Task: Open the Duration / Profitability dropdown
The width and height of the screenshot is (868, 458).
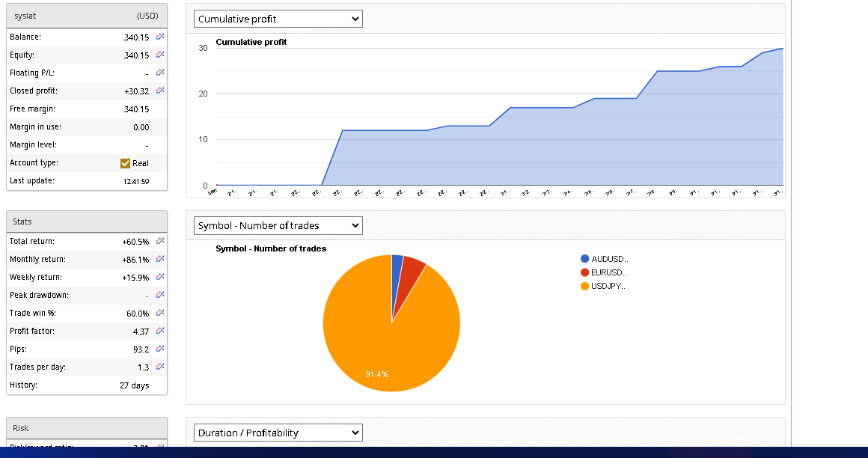Action: 278,433
